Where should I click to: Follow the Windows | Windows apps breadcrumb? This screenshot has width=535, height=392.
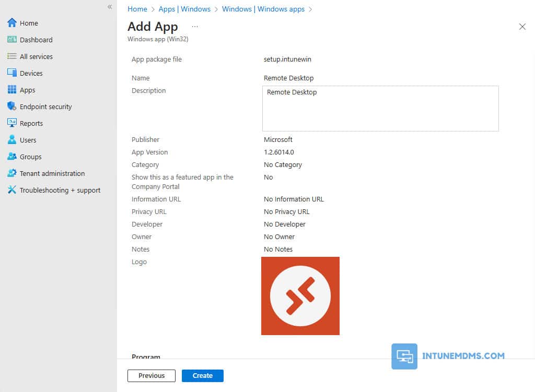coord(263,9)
